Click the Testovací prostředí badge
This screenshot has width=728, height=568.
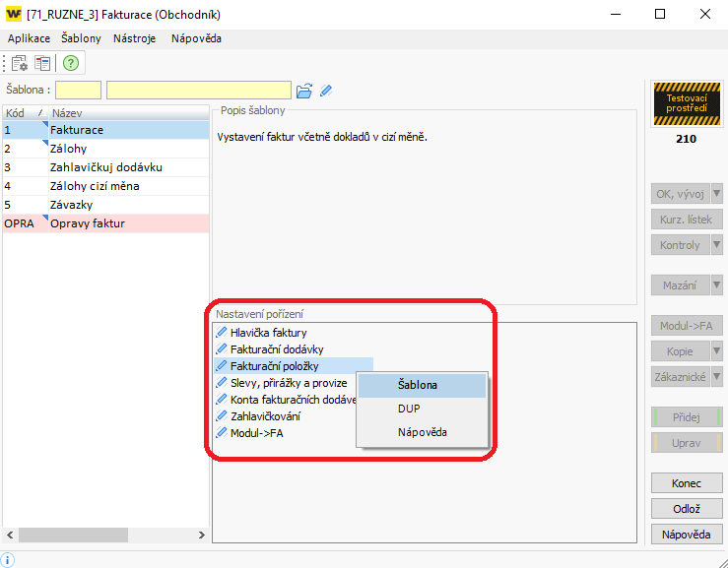(687, 104)
